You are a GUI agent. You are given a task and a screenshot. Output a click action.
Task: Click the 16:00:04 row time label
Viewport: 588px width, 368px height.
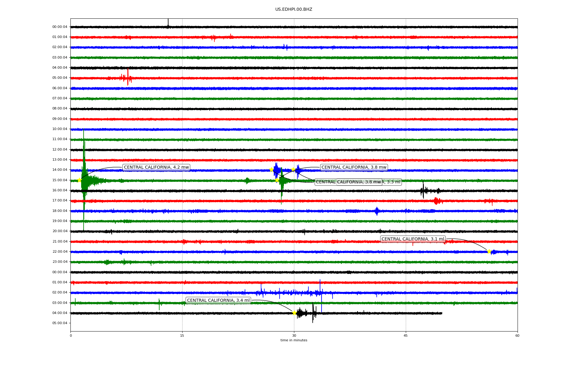[x=60, y=190]
